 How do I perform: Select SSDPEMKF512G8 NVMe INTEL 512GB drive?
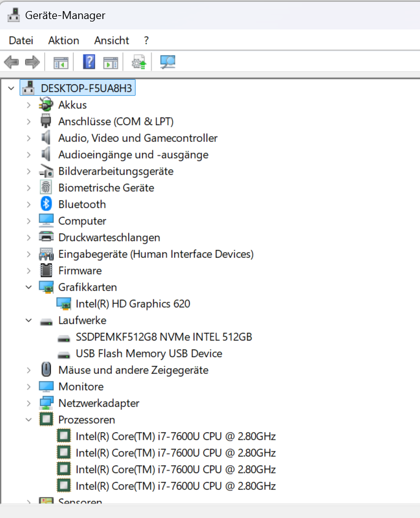pos(164,337)
